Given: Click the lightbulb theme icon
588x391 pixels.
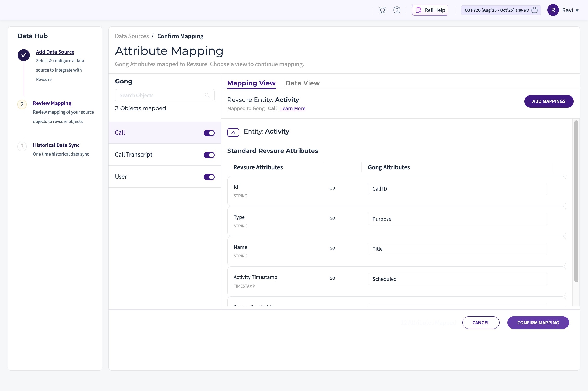Looking at the screenshot, I should point(382,10).
